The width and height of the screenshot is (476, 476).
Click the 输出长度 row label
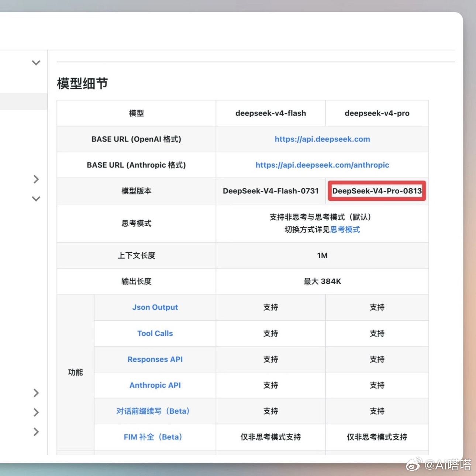[136, 281]
